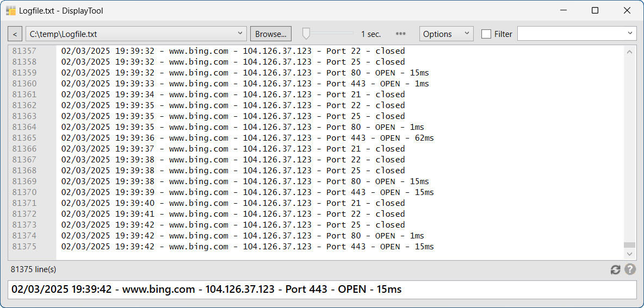Select log line 81372 Port 22 closed
The width and height of the screenshot is (644, 308).
point(233,214)
